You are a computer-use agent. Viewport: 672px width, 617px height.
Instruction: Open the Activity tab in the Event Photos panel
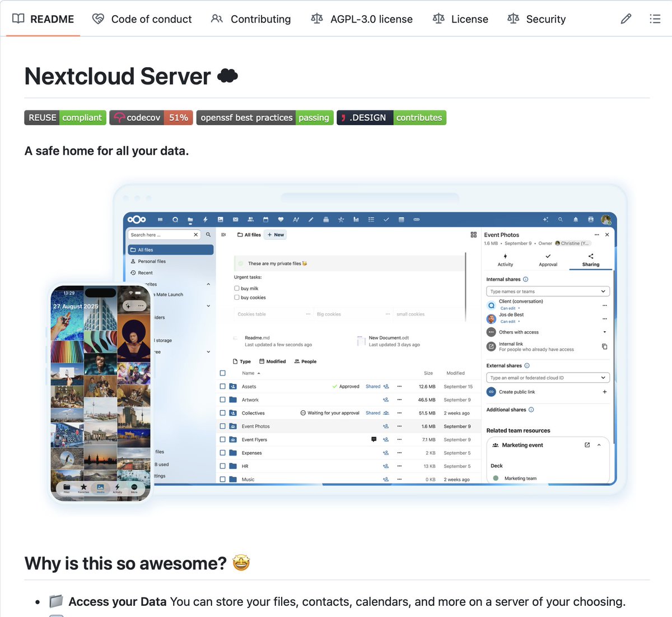click(505, 260)
